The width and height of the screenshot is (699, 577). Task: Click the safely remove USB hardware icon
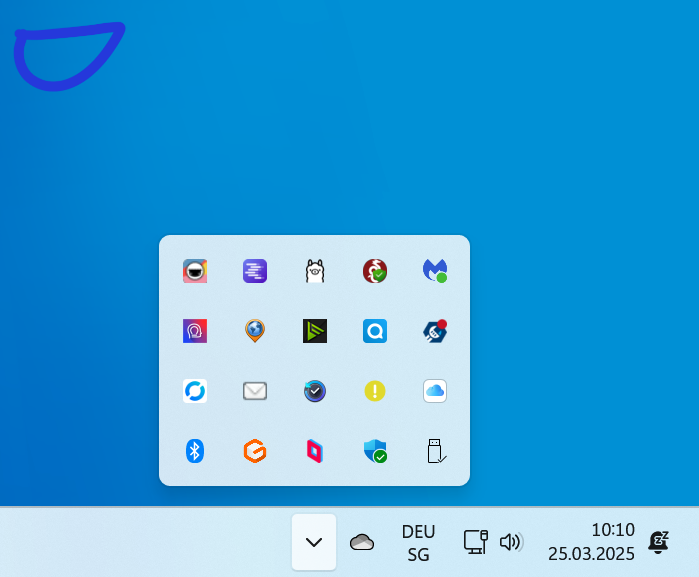pyautogui.click(x=436, y=451)
